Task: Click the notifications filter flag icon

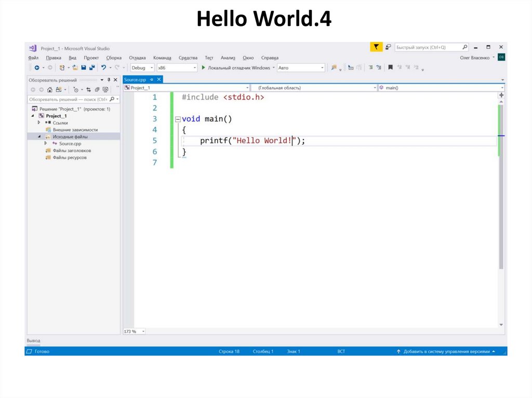Action: click(x=376, y=47)
